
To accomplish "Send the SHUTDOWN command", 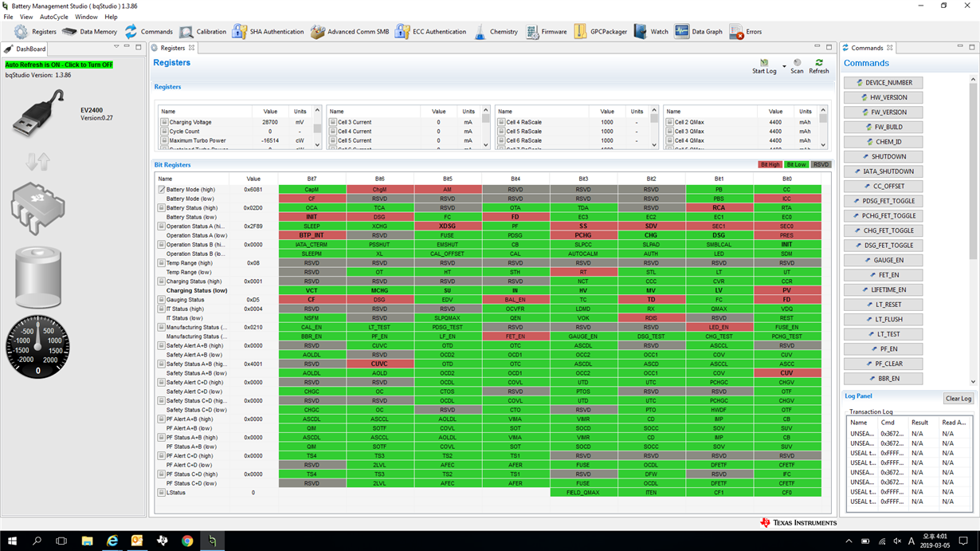I will click(884, 156).
